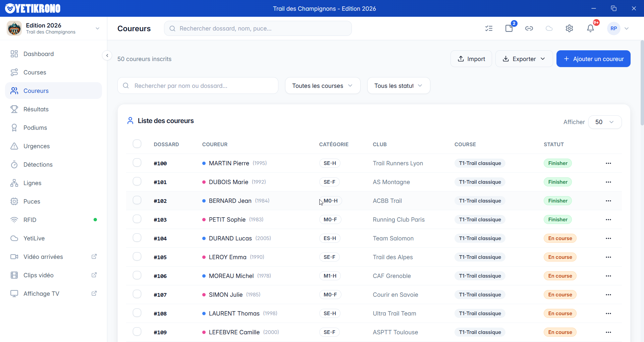The width and height of the screenshot is (644, 342).
Task: Check the box for dossard #101
Action: click(137, 181)
